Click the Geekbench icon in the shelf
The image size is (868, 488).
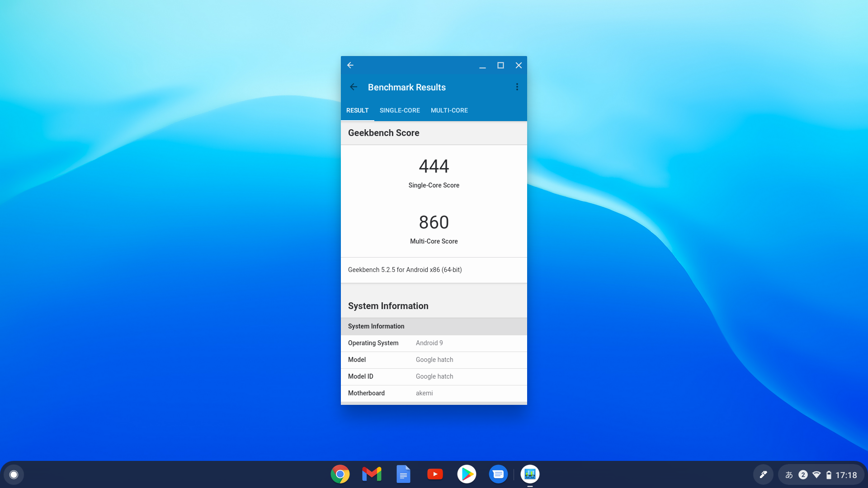pos(530,474)
